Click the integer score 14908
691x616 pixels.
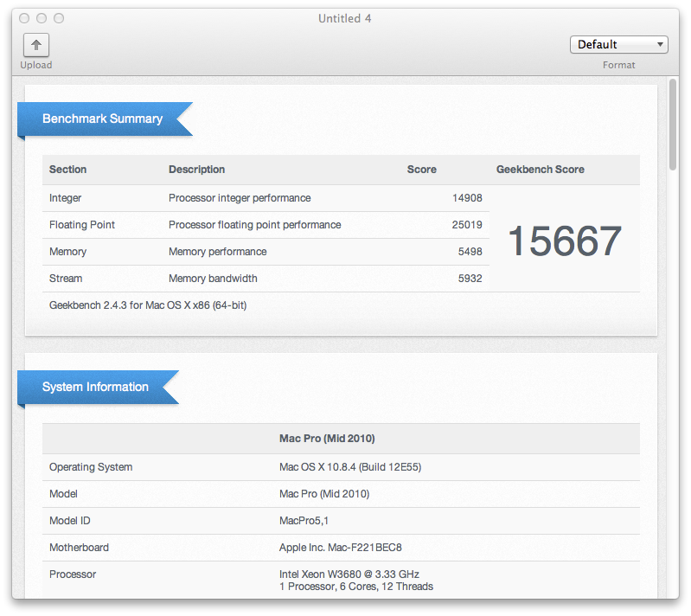[x=467, y=198]
